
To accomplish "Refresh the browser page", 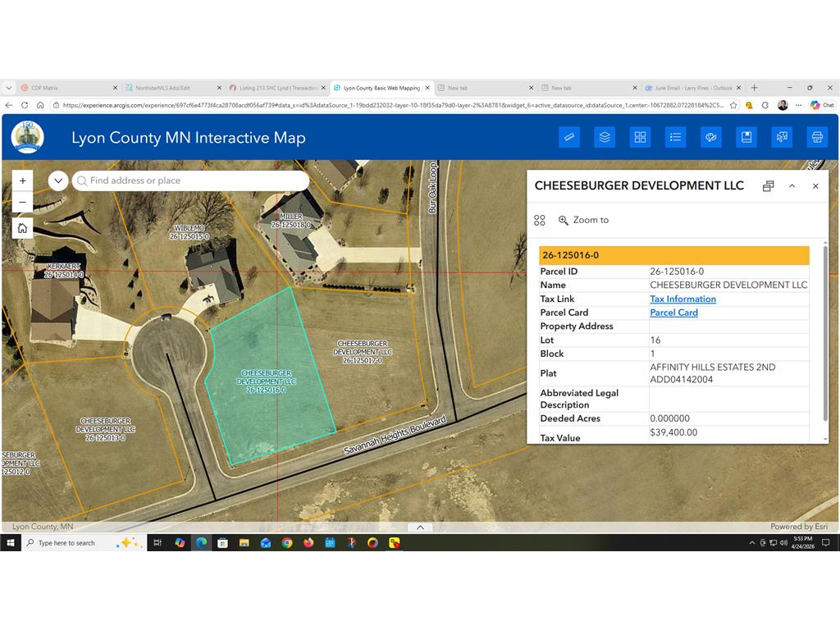I will tap(25, 105).
